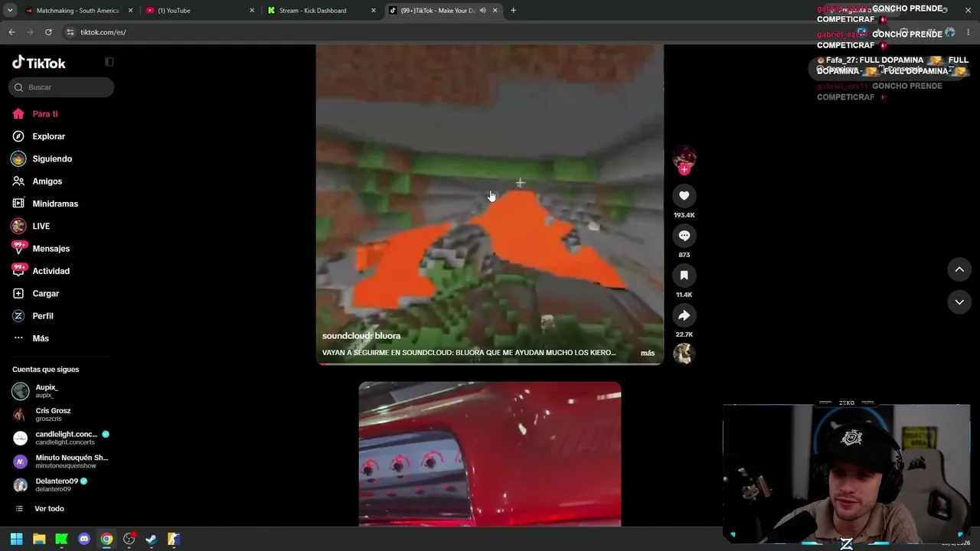Screen dimensions: 980x551
Task: Open the red car video thumbnail below
Action: 490,454
